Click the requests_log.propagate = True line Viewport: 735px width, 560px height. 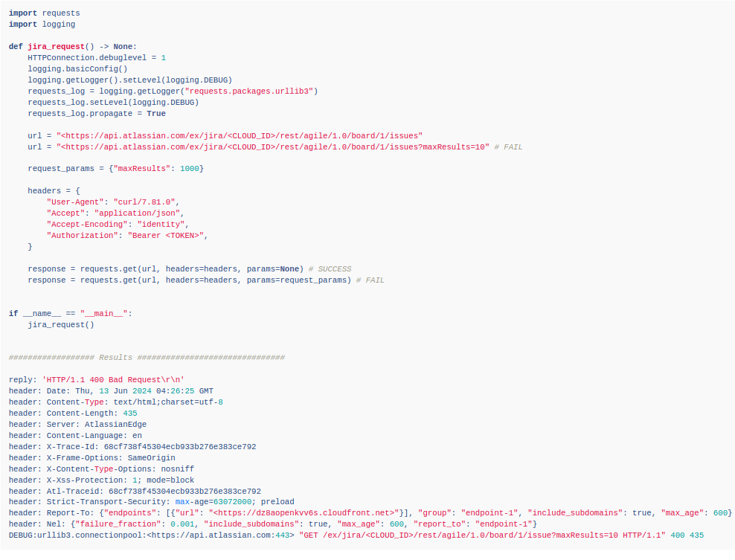[x=97, y=113]
